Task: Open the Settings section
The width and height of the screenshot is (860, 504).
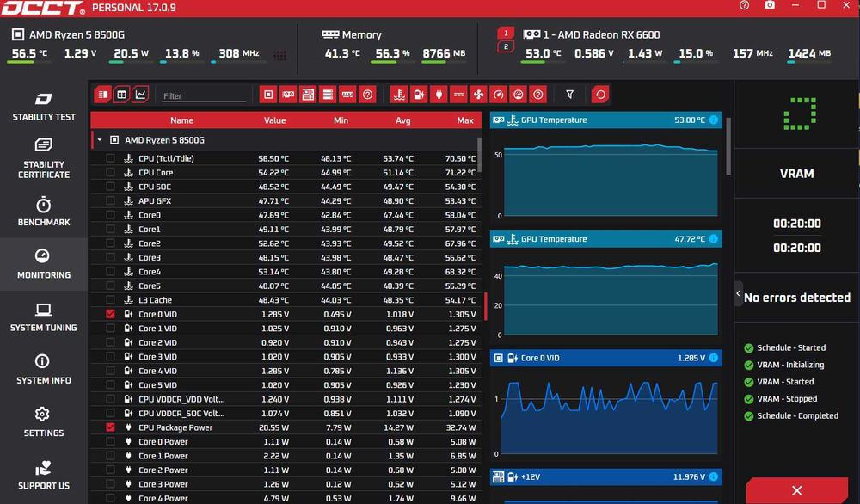Action: 44,422
